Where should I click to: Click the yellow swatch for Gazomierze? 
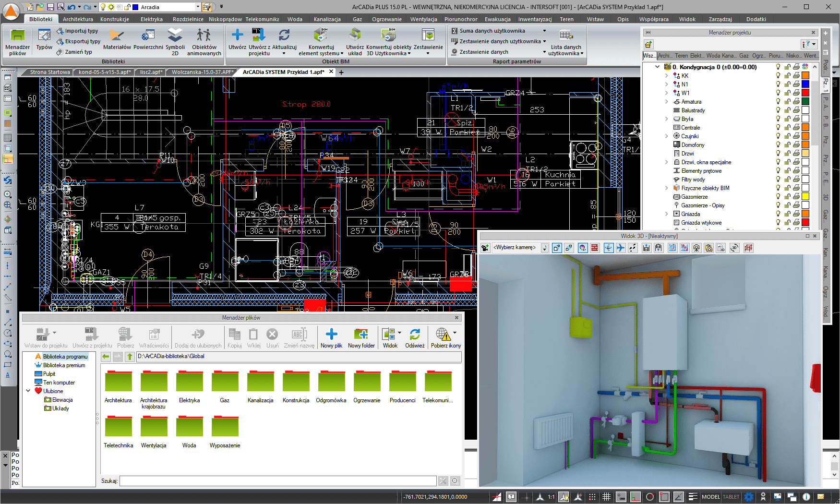pyautogui.click(x=805, y=196)
